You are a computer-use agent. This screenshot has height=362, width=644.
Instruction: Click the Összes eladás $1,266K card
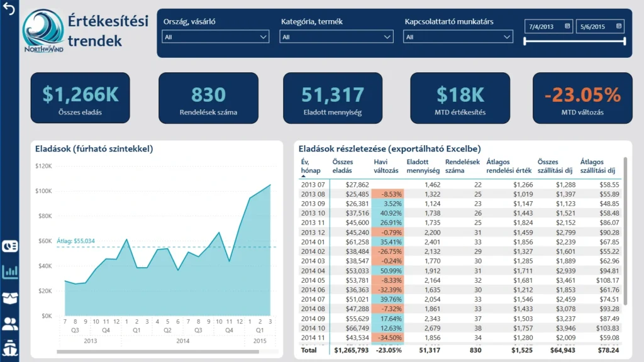click(x=80, y=97)
